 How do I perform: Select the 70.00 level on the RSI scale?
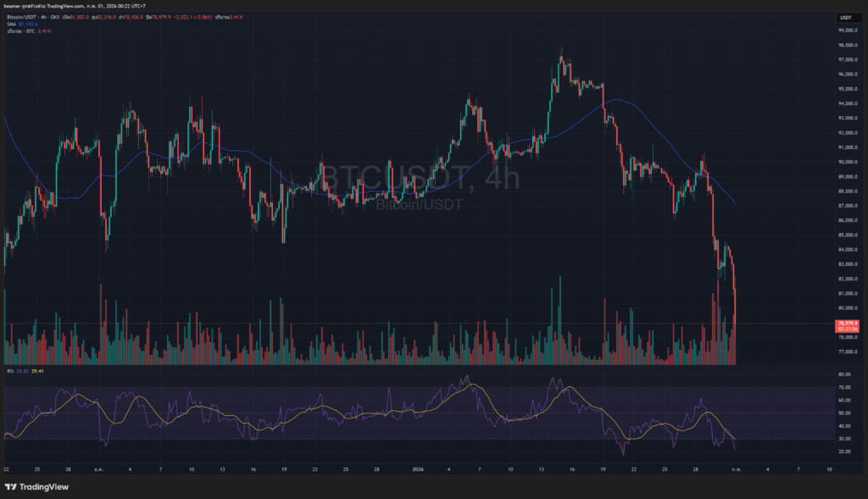point(844,387)
